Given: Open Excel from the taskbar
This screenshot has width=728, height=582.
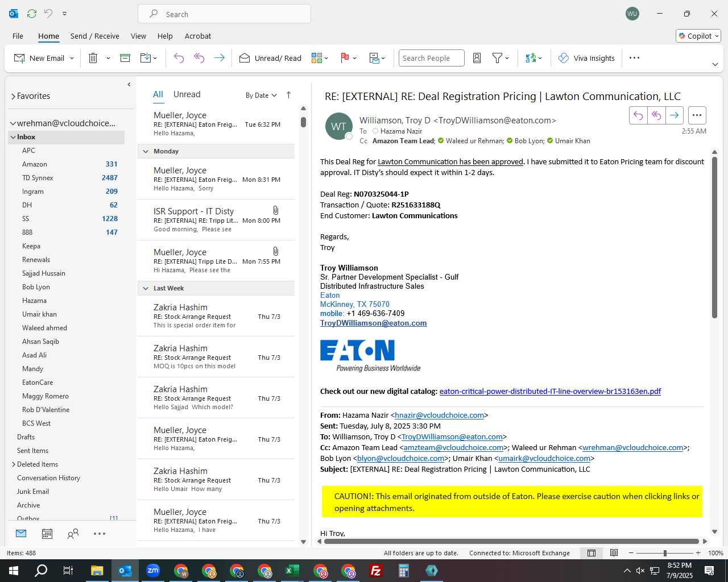Looking at the screenshot, I should click(x=292, y=571).
